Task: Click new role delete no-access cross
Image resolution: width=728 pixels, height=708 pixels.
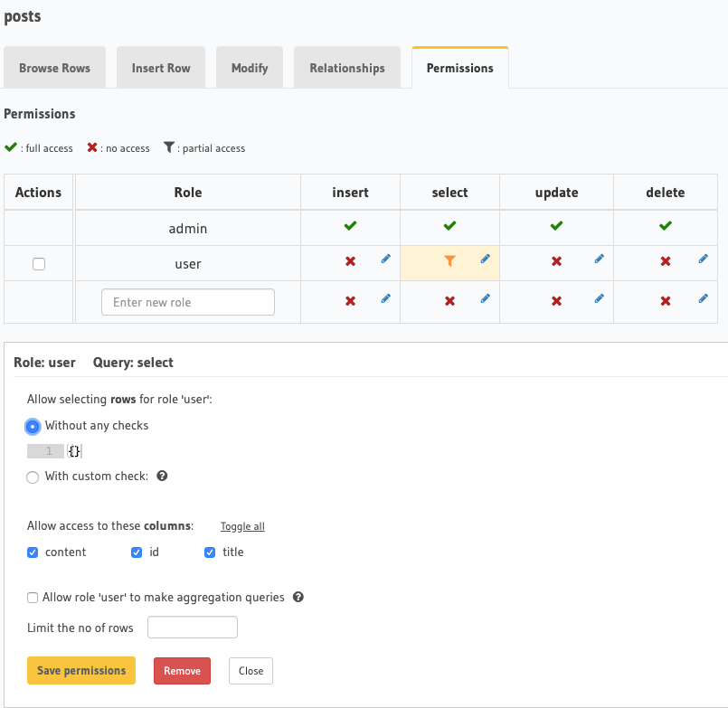Action: point(666,301)
